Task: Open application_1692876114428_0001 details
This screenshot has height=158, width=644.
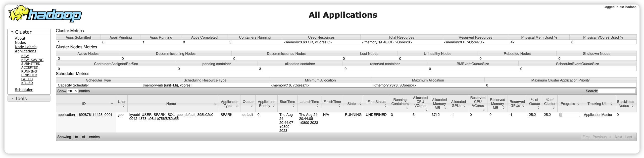Action: (x=85, y=115)
